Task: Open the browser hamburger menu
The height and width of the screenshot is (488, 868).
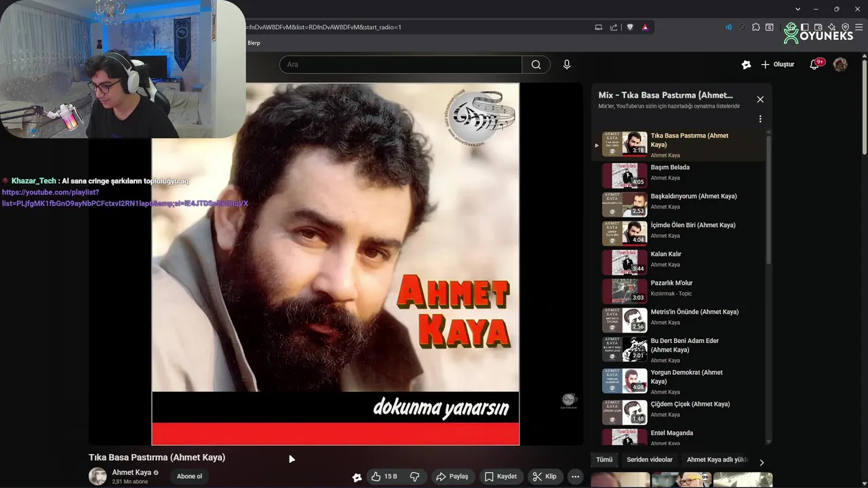Action: click(859, 27)
